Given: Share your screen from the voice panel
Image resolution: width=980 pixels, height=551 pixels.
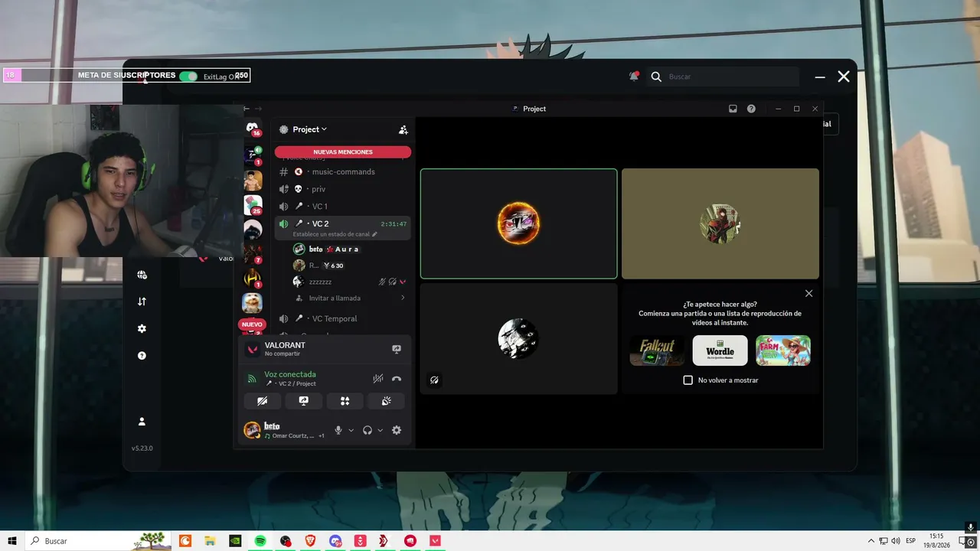Looking at the screenshot, I should pos(303,401).
